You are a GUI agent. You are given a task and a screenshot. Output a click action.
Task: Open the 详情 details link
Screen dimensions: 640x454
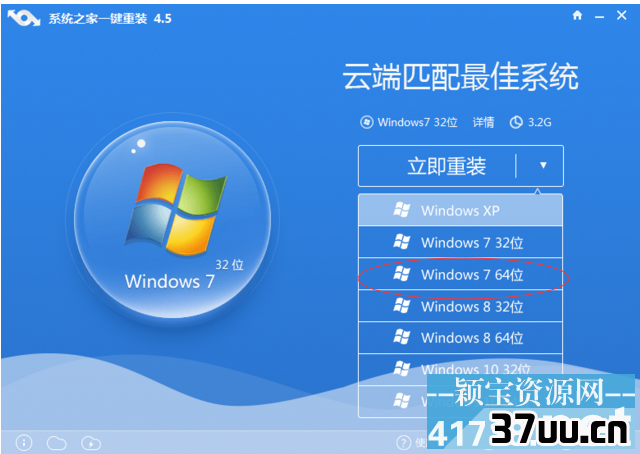click(x=483, y=122)
